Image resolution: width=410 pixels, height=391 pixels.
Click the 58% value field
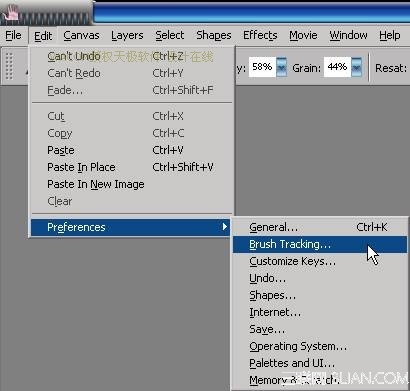point(262,67)
